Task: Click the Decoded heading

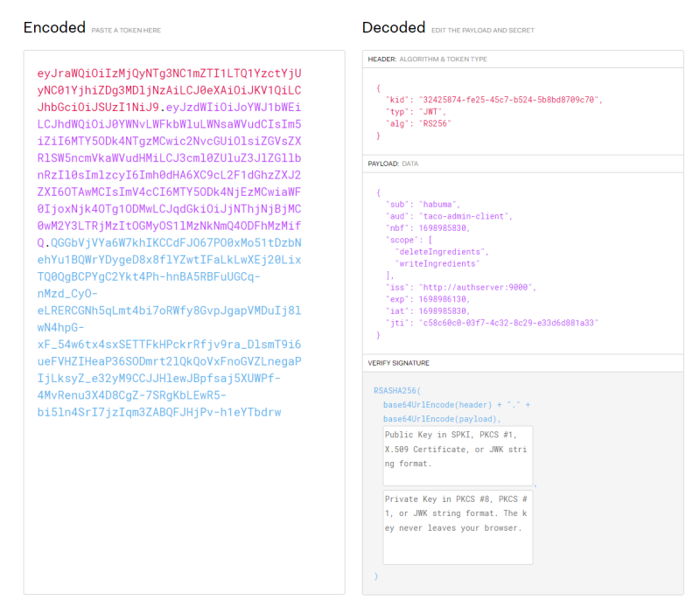Action: [394, 28]
